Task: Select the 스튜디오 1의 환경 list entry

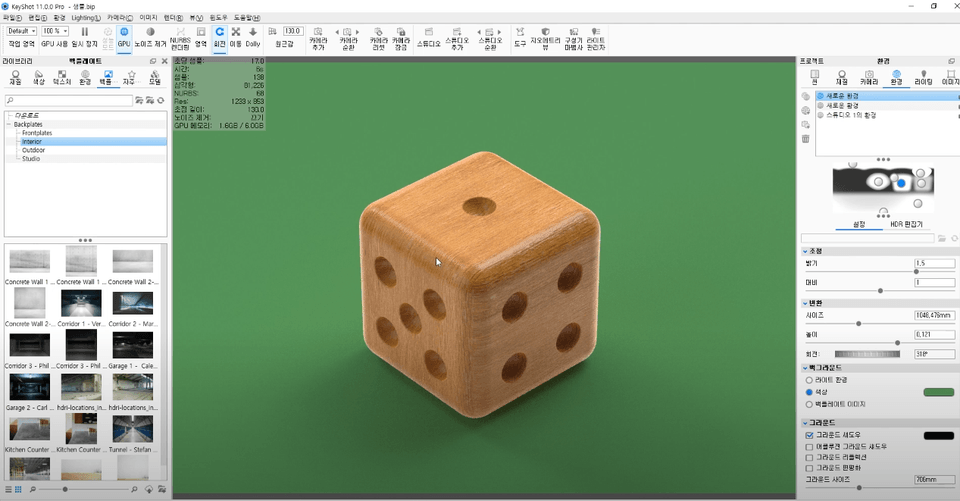Action: (850, 115)
